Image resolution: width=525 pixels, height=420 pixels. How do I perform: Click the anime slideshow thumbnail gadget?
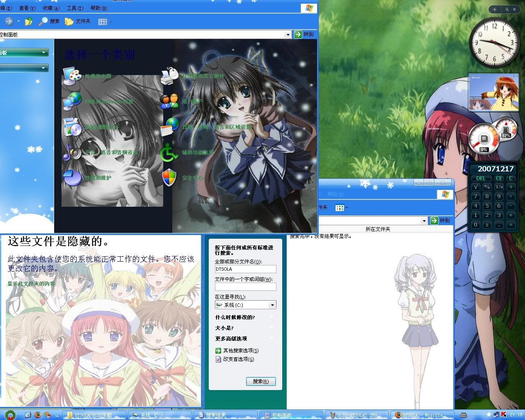pyautogui.click(x=494, y=93)
